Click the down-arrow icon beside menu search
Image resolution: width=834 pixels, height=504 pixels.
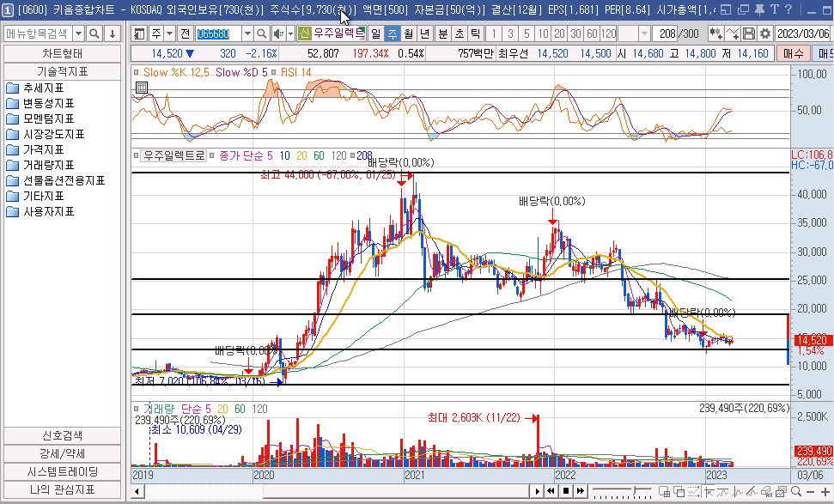coord(113,34)
